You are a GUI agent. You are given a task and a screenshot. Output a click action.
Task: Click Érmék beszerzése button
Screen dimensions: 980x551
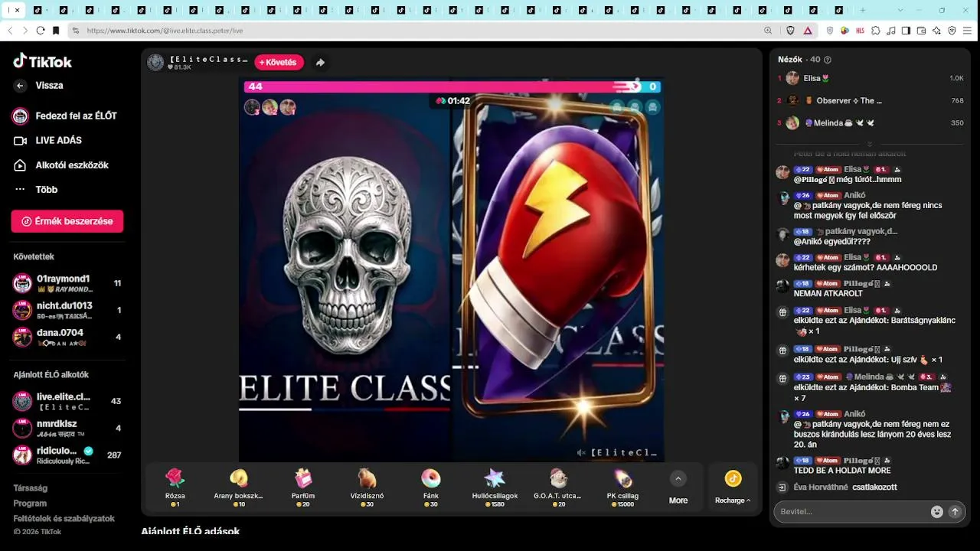click(67, 221)
